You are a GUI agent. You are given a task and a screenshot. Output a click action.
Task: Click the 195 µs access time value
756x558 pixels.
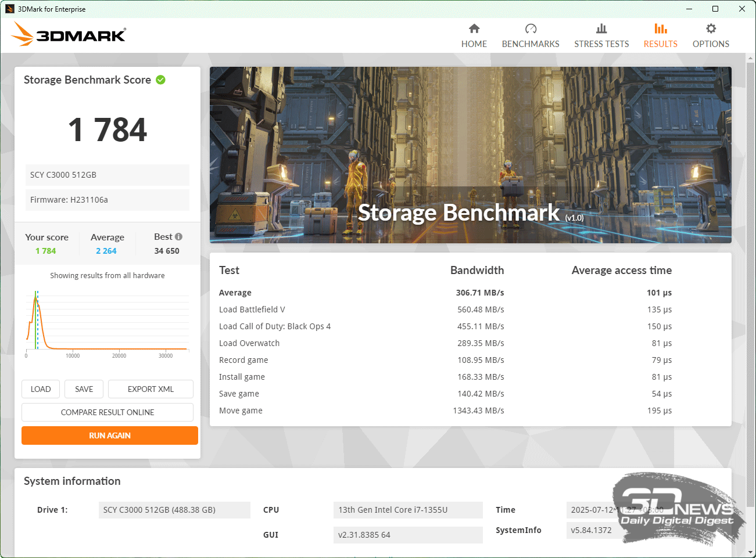click(660, 411)
